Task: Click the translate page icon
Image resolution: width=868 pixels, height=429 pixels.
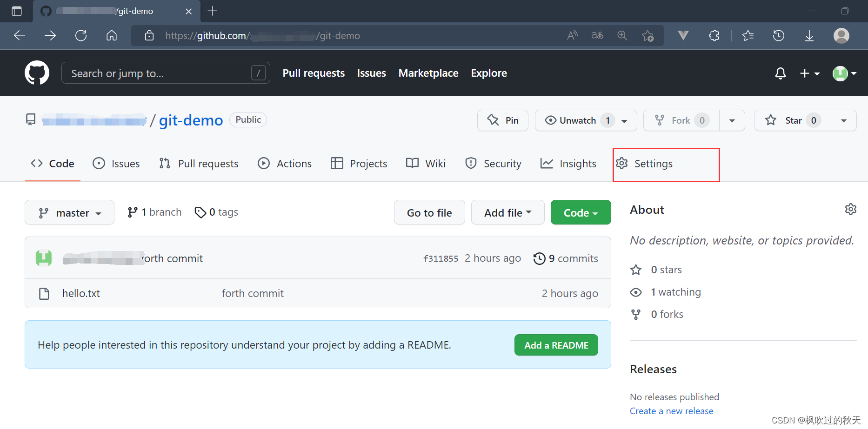Action: pos(597,35)
